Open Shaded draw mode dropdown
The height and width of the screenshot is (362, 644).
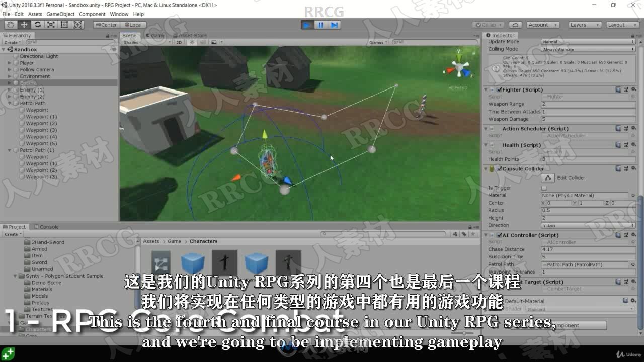point(146,43)
